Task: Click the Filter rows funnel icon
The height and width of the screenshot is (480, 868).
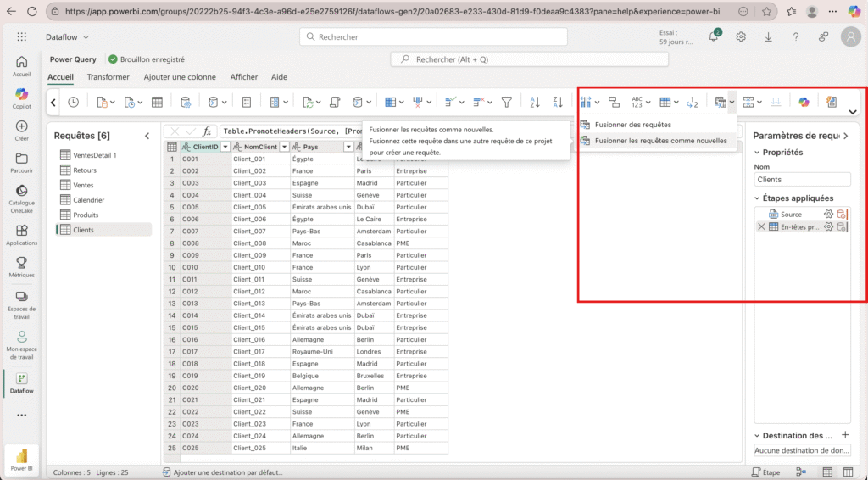Action: pos(507,102)
